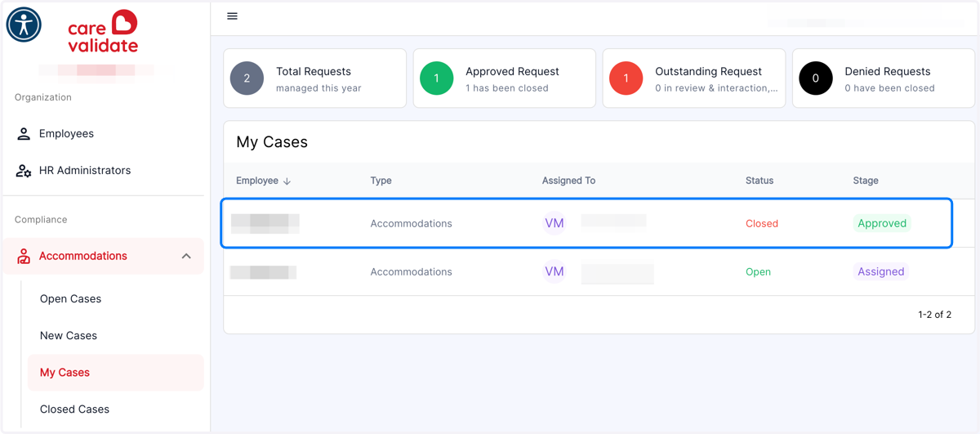Click the Employee column header
The width and height of the screenshot is (980, 434).
pos(257,181)
